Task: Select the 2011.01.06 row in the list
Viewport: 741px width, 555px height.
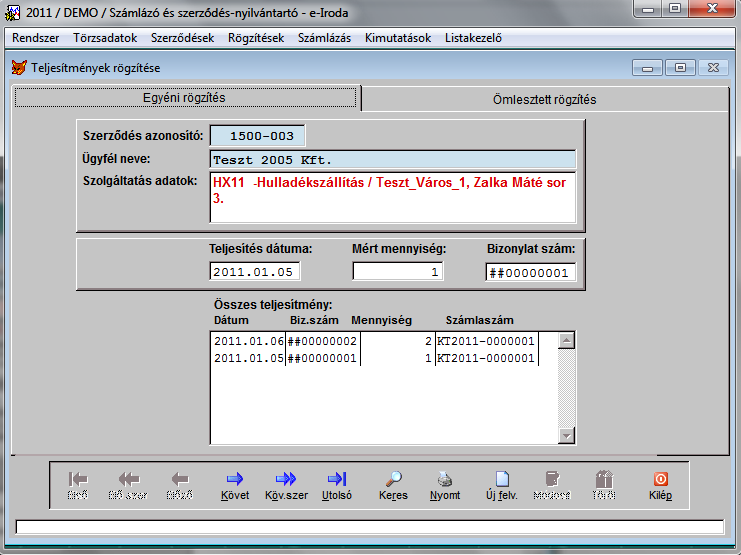Action: [x=375, y=341]
